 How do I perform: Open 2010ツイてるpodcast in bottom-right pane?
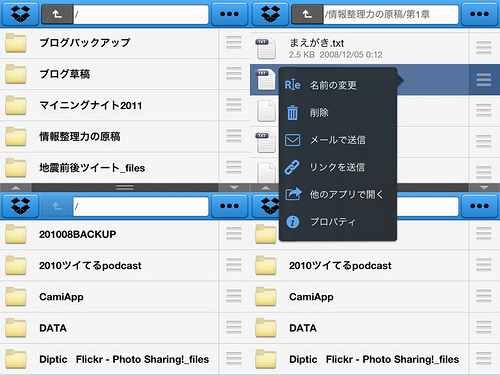pos(359,265)
